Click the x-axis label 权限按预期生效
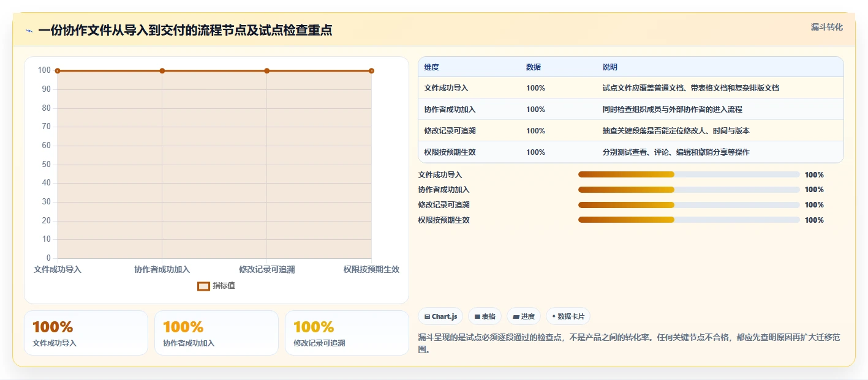868x380 pixels. [371, 269]
